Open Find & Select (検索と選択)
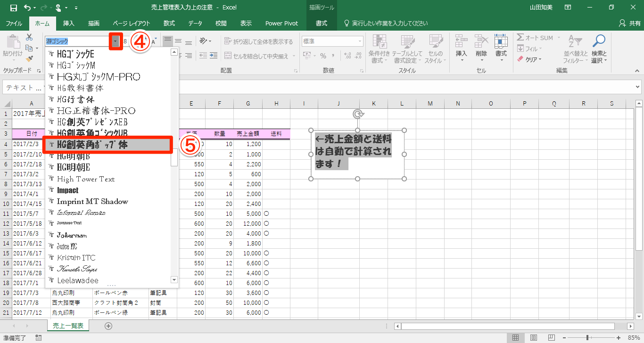Image resolution: width=644 pixels, height=343 pixels. 599,49
